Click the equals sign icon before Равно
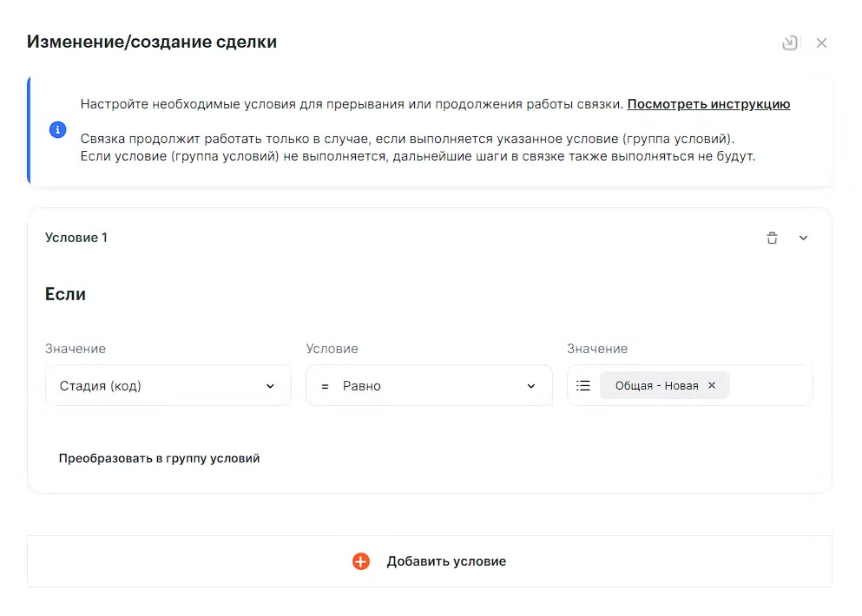862x616 pixels. click(x=325, y=386)
